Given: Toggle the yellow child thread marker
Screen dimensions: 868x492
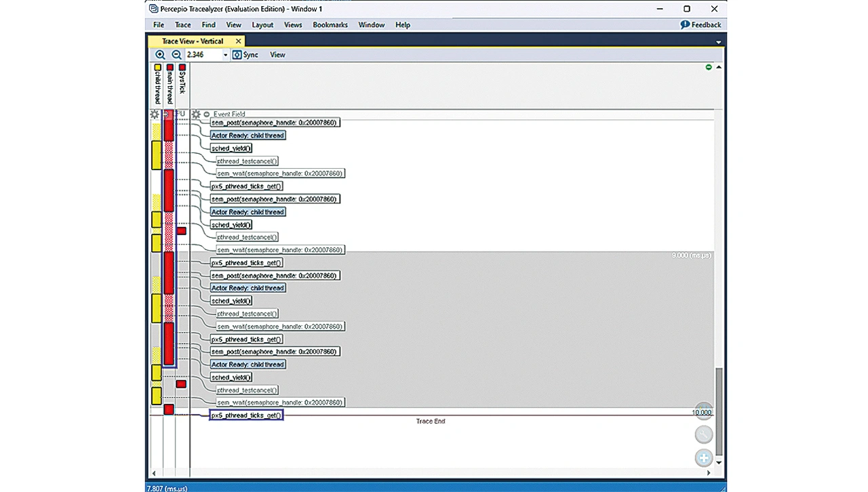Looking at the screenshot, I should coord(157,68).
